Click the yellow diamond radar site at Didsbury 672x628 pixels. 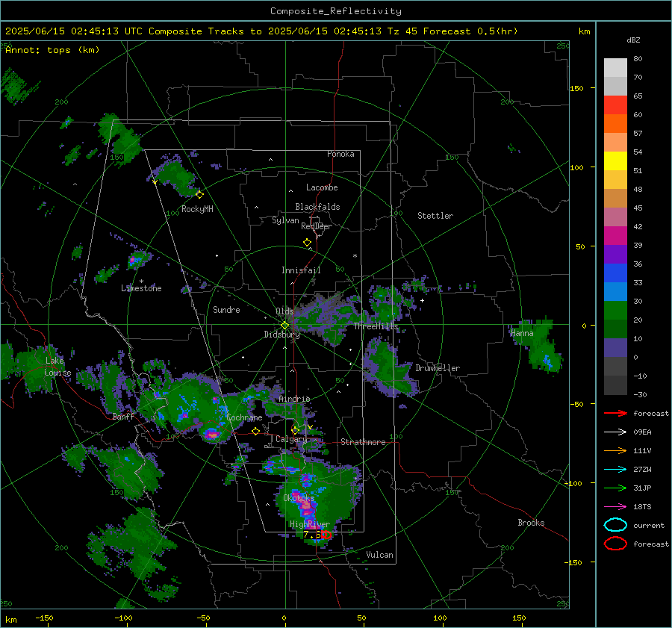coord(284,326)
